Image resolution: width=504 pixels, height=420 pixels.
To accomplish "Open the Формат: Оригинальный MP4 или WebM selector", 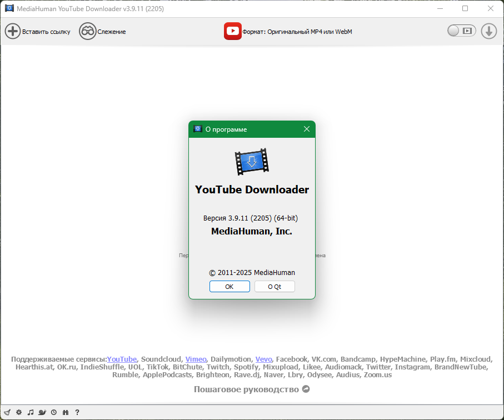I will pos(288,31).
